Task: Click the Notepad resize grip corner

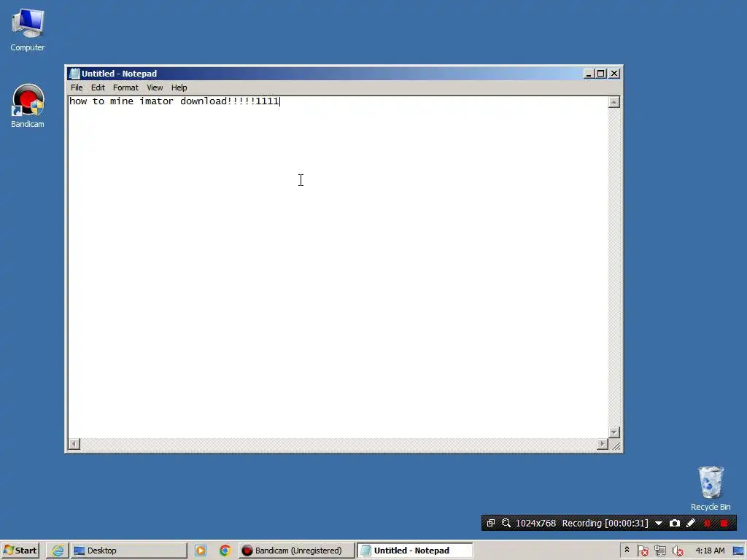Action: coord(616,446)
